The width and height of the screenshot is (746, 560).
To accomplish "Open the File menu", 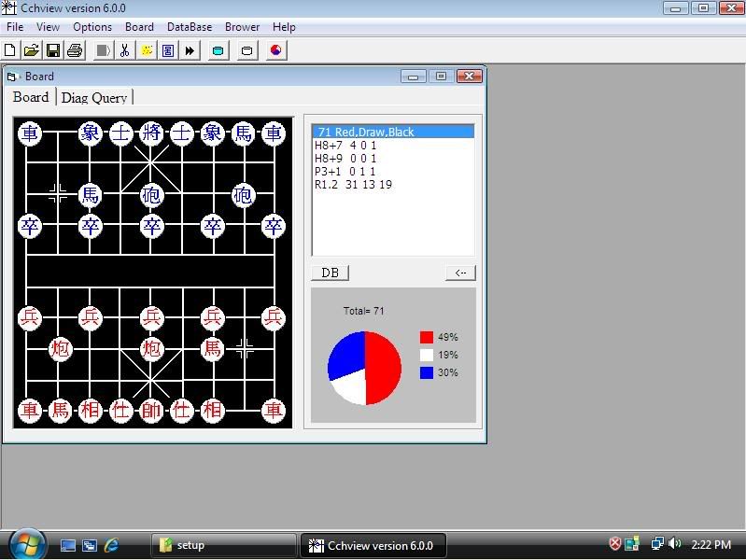I will coord(15,27).
